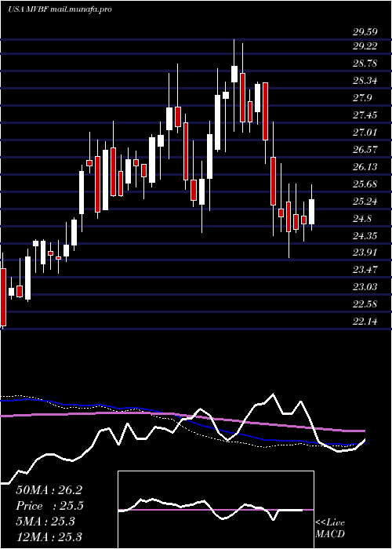Select the 25.24 price axis label
The width and height of the screenshot is (392, 549).
(365, 202)
